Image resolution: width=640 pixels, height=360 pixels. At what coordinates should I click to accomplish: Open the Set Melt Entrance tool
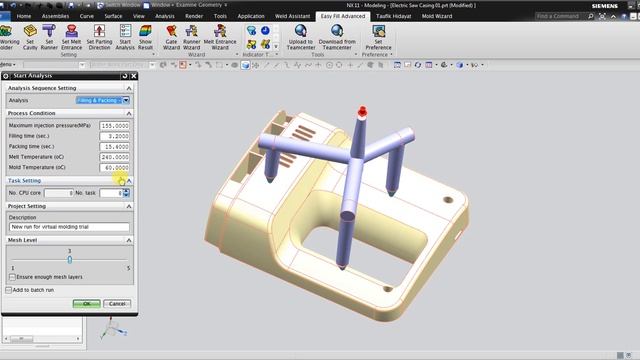[x=71, y=37]
